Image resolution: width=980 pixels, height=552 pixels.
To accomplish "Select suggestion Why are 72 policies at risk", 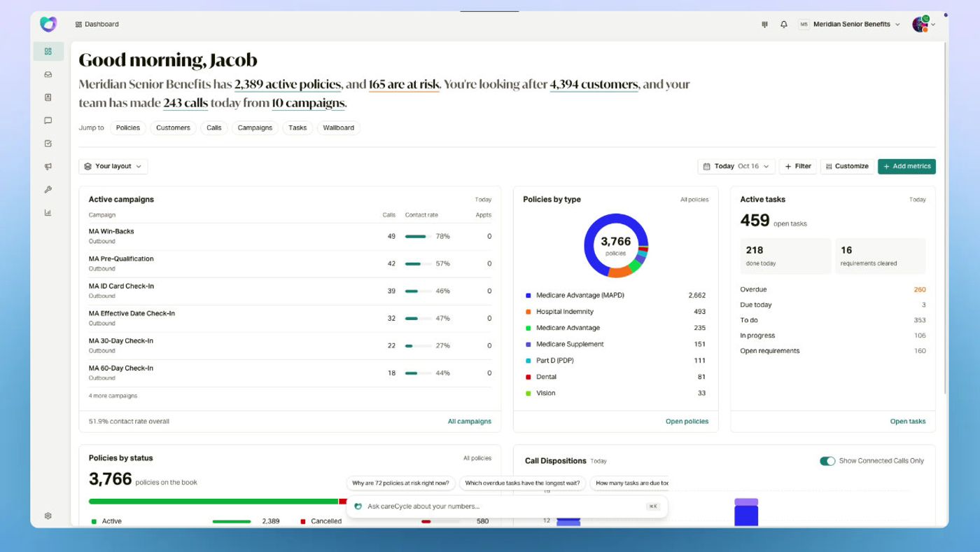I will 401,483.
